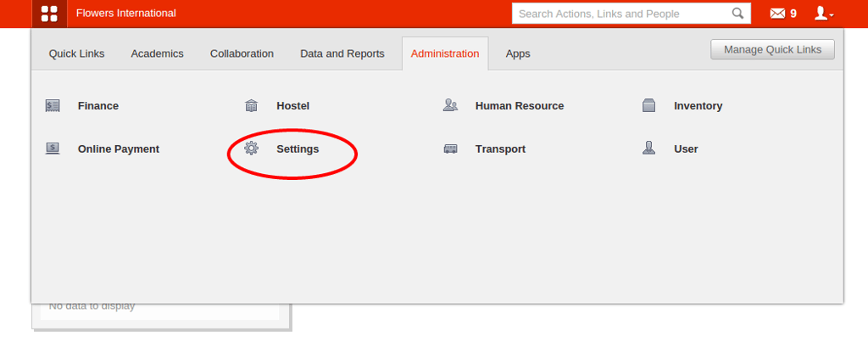Open the Inventory link
Image resolution: width=868 pixels, height=359 pixels.
tap(698, 106)
